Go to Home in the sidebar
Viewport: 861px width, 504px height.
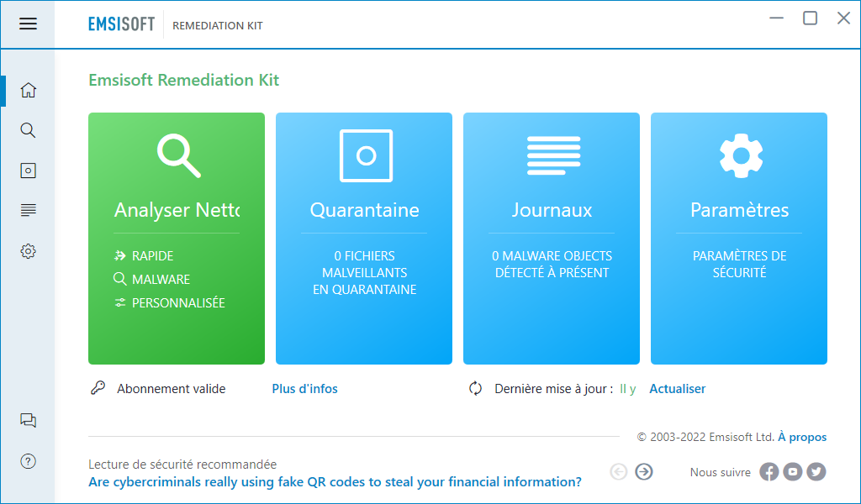pyautogui.click(x=28, y=90)
